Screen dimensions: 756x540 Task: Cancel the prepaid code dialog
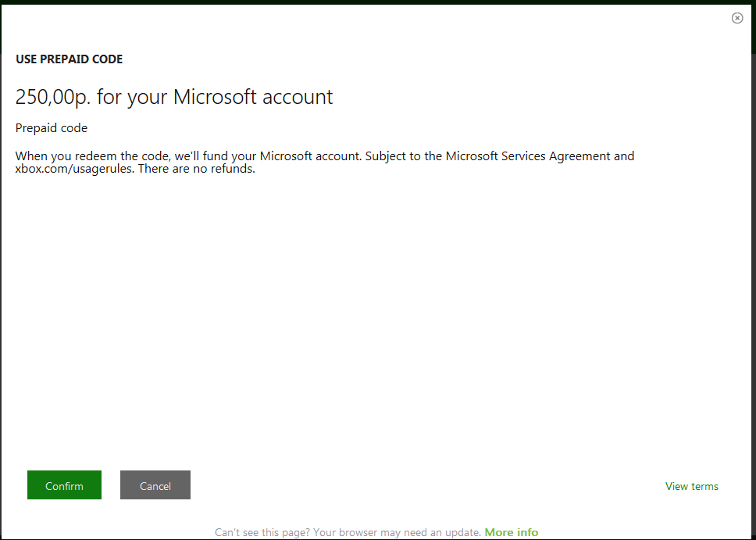tap(155, 485)
